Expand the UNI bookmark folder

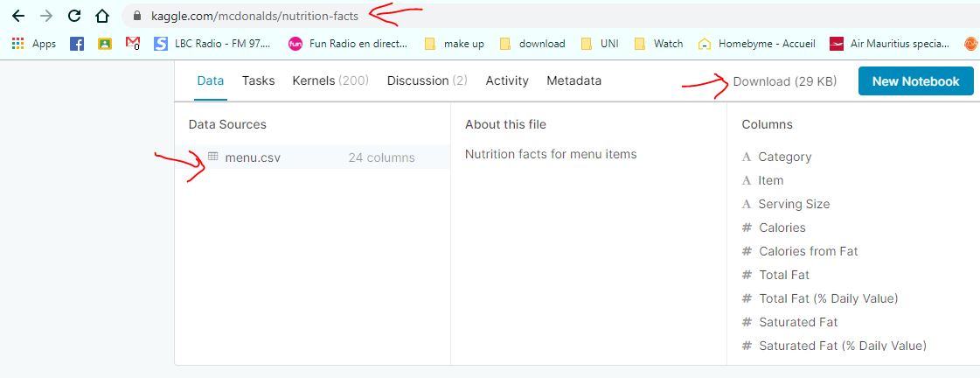[x=600, y=44]
